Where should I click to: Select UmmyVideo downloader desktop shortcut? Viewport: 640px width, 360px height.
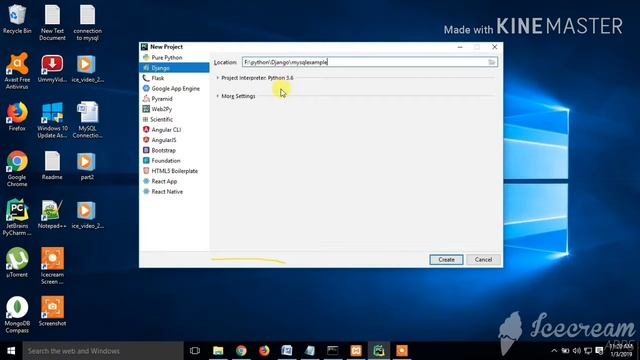52,68
